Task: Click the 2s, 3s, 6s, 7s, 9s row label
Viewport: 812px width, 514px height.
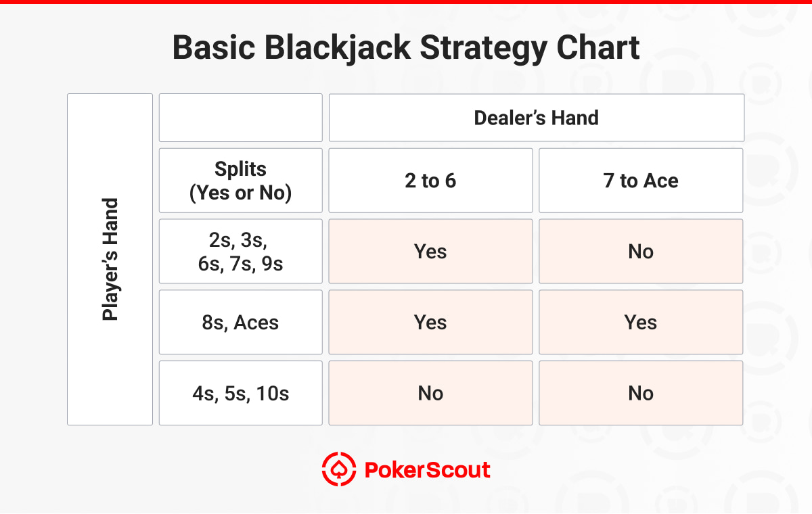Action: pos(241,252)
